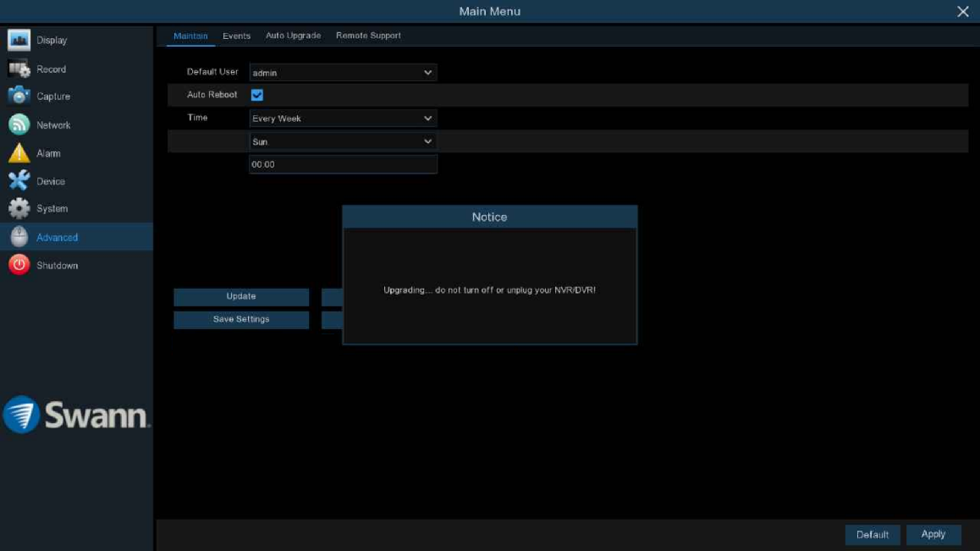Open the Remote Support tab
The image size is (980, 551).
coord(368,36)
